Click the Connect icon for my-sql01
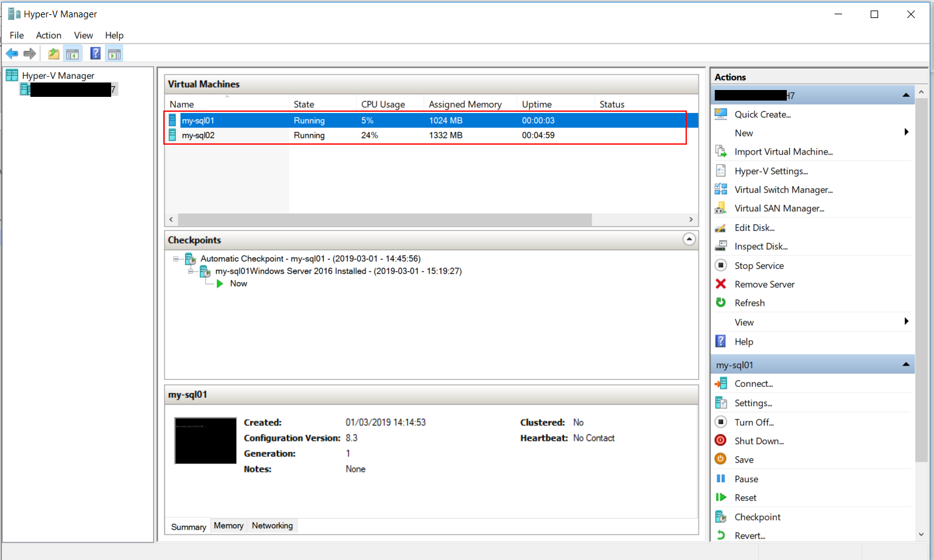 (721, 384)
